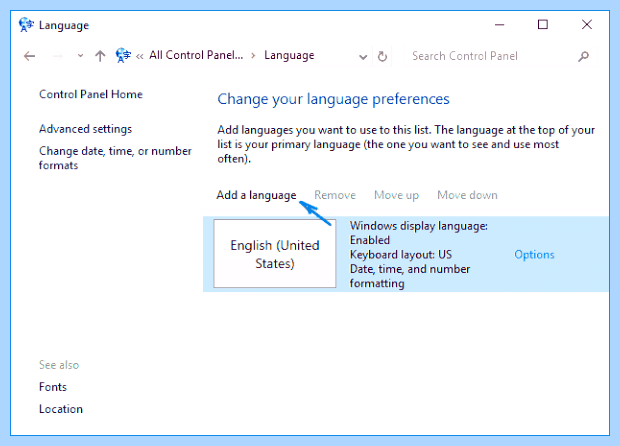Open All Control Panel Items breadcrumb
Image resolution: width=620 pixels, height=446 pixels.
pyautogui.click(x=196, y=55)
